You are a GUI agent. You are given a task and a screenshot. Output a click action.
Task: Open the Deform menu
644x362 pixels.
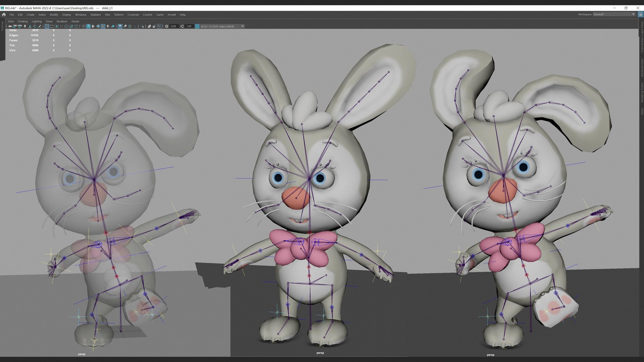119,15
